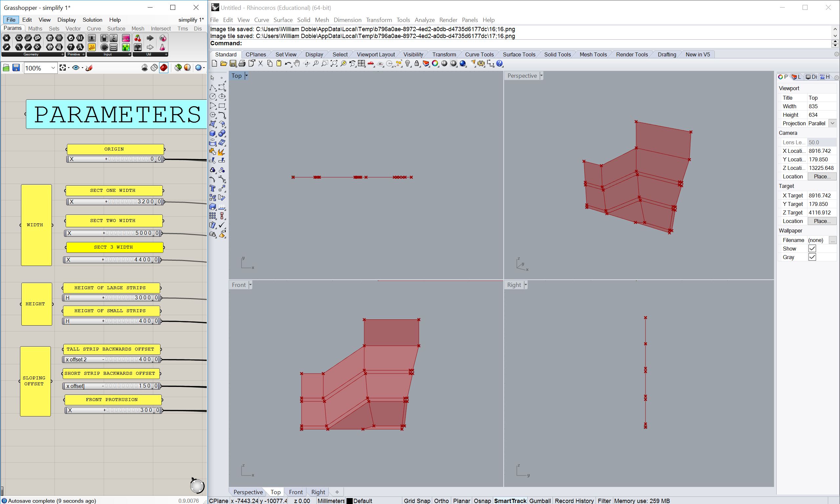Expand the Perspective viewport title menu arrow
The width and height of the screenshot is (840, 504).
click(541, 76)
